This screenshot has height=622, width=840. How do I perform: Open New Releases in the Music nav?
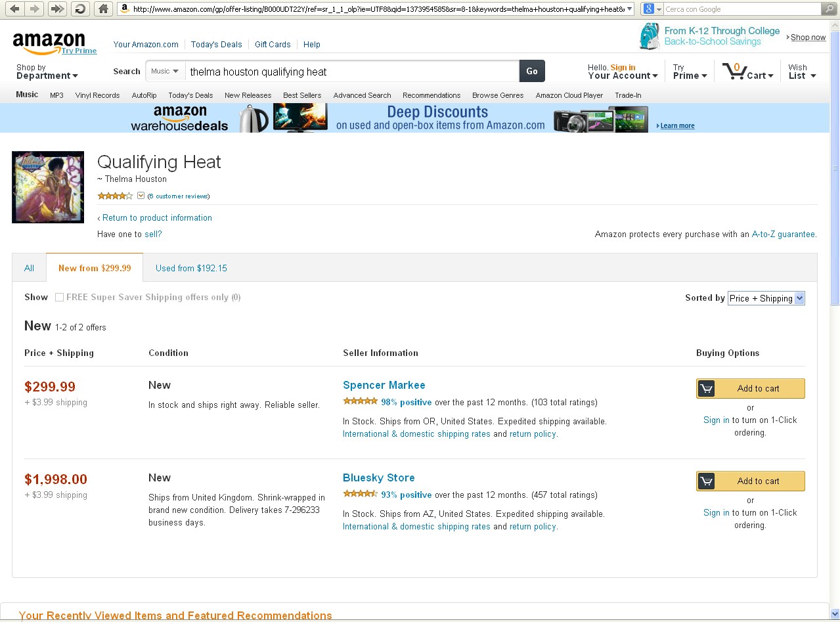tap(248, 95)
